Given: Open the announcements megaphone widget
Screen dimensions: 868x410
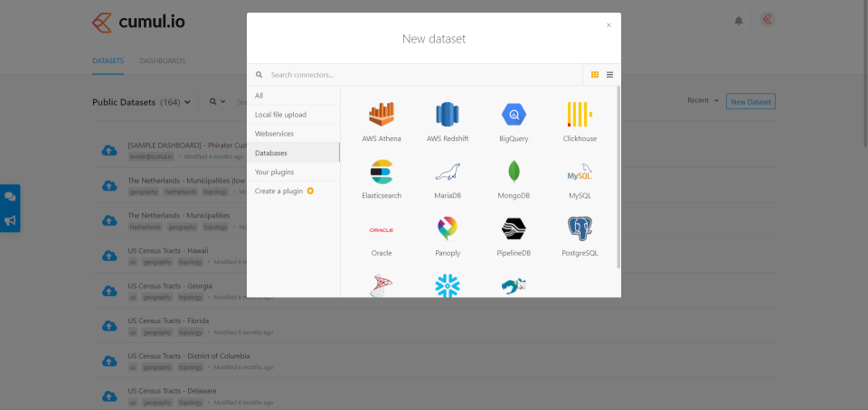Looking at the screenshot, I should pos(10,220).
